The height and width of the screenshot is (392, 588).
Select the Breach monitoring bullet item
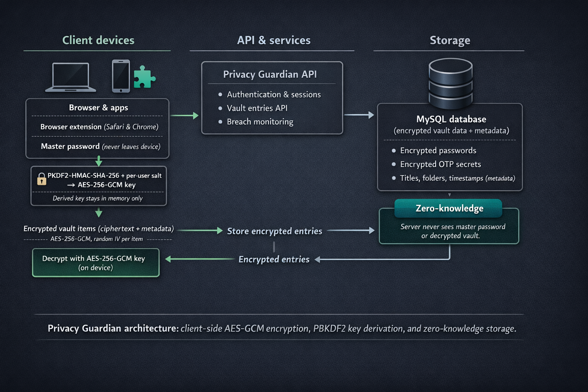(x=260, y=122)
